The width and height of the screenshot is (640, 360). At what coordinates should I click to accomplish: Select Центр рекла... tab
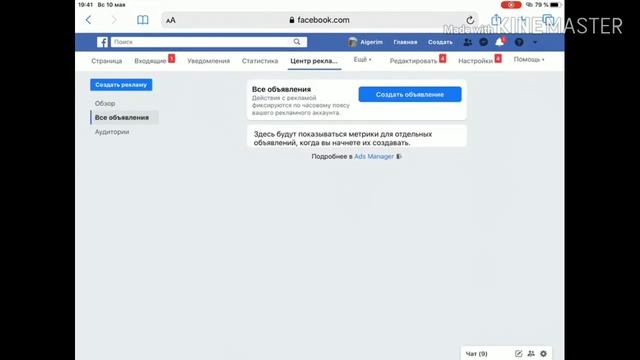[314, 61]
